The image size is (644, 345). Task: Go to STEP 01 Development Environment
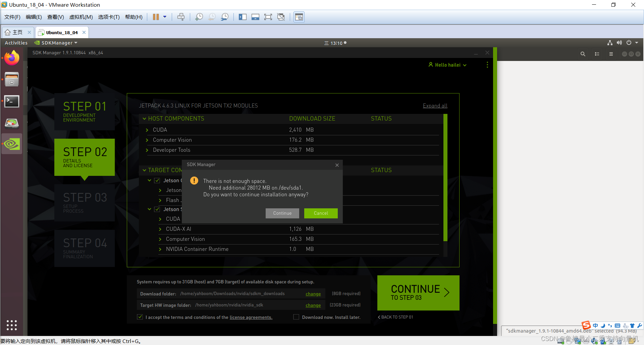[x=85, y=112]
